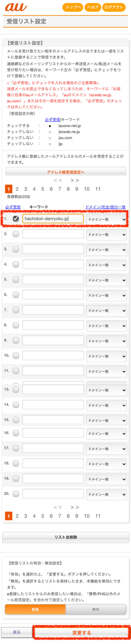Image resolution: width=131 pixels, height=644 pixels.
Task: Click the ログアウト button
Action: 114,7
